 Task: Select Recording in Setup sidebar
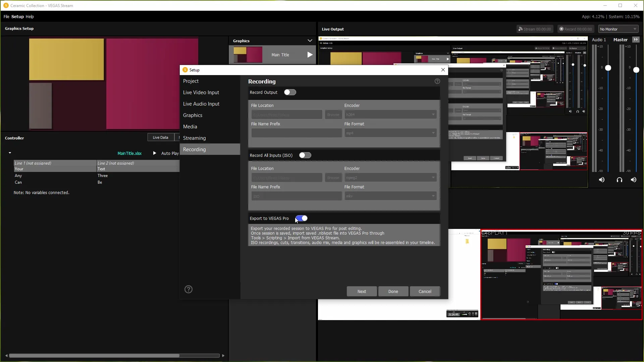(x=210, y=149)
